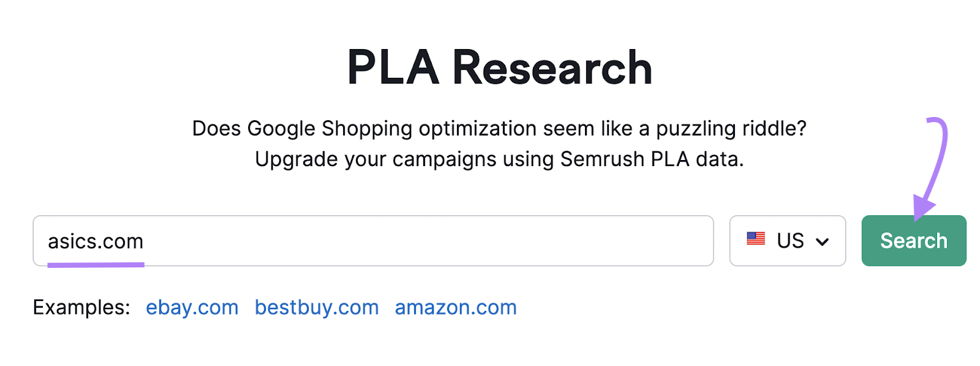980x366 pixels.
Task: Click the downward arrow next to US
Action: 823,242
